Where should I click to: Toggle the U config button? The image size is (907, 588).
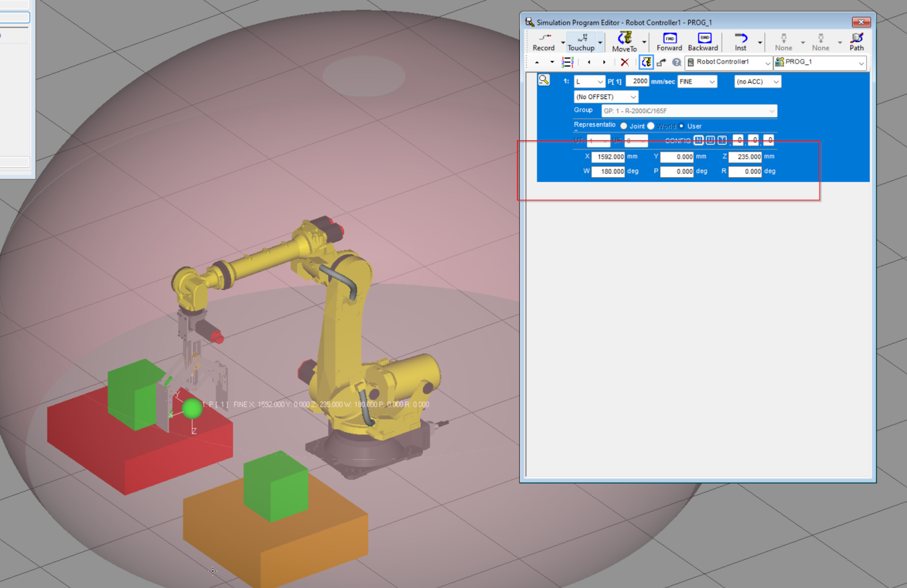point(710,140)
